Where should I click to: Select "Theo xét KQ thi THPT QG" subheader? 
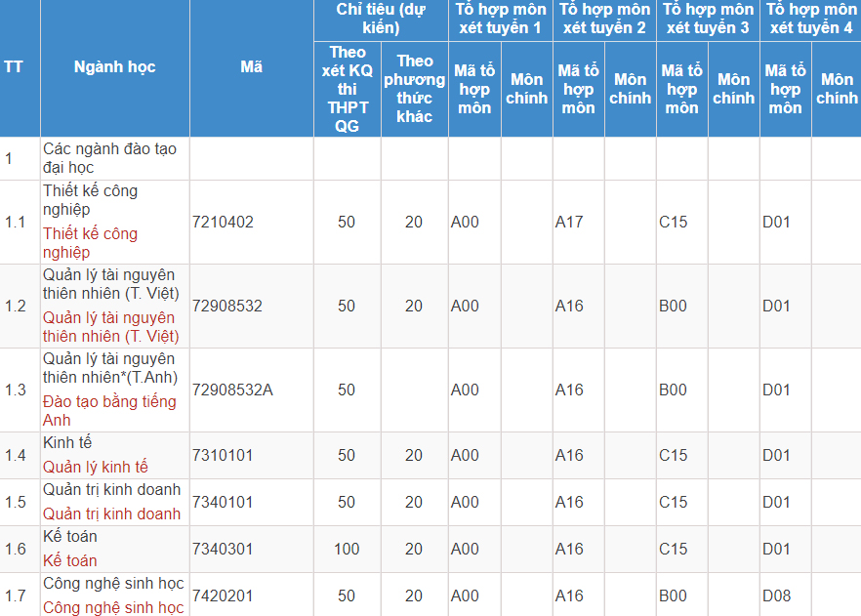pos(347,89)
